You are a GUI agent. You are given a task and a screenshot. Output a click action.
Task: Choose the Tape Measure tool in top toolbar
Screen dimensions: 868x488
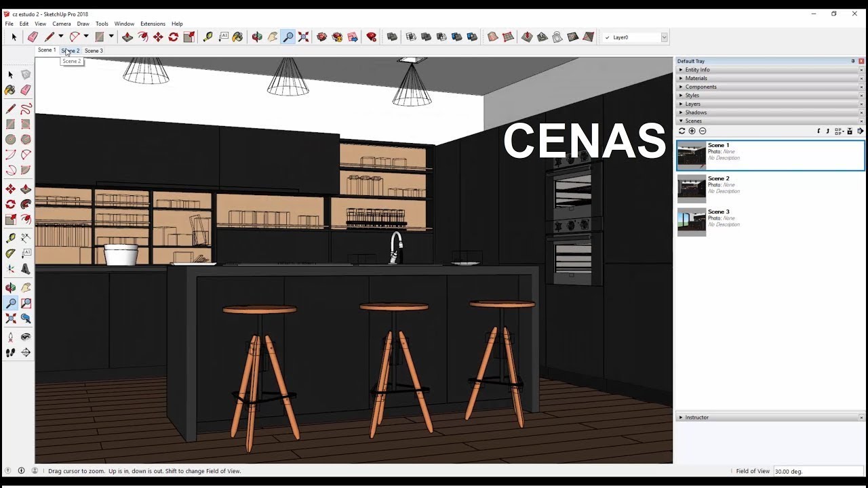[x=208, y=37]
